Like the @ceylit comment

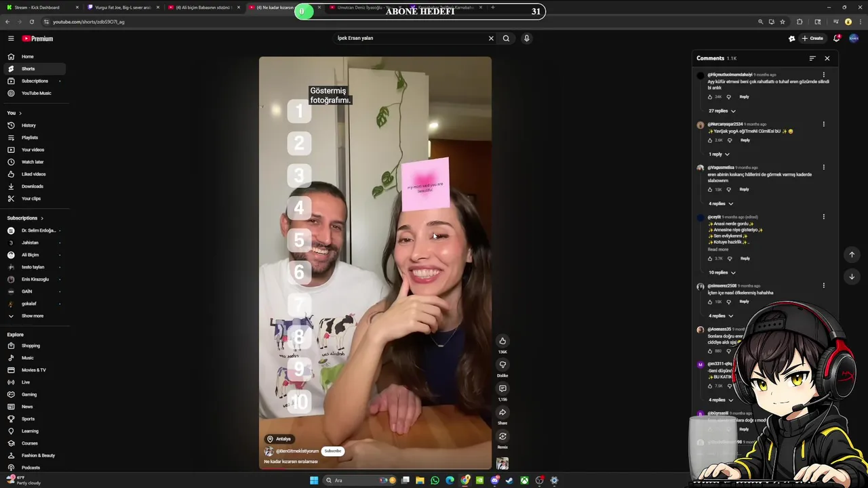click(x=710, y=258)
